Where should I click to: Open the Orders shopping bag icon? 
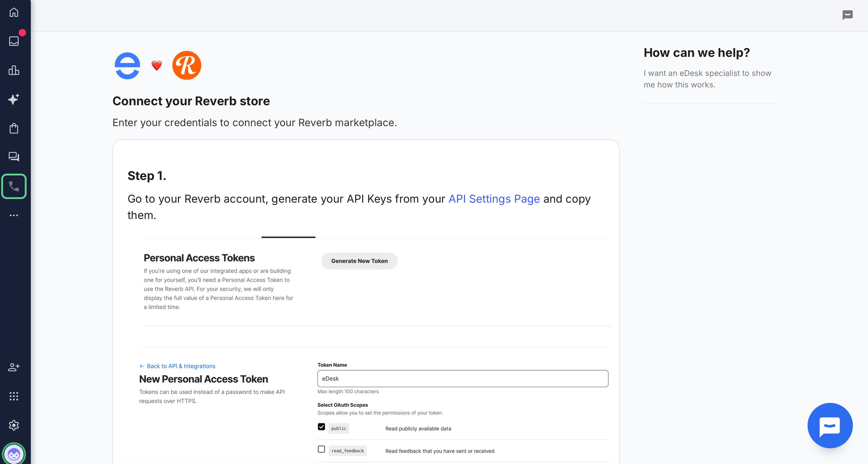(14, 128)
